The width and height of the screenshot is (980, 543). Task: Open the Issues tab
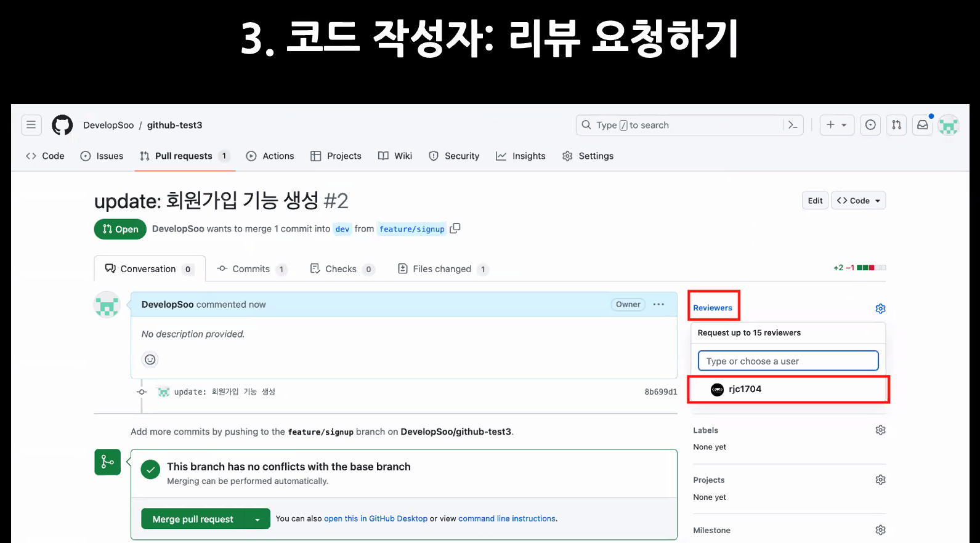(102, 156)
